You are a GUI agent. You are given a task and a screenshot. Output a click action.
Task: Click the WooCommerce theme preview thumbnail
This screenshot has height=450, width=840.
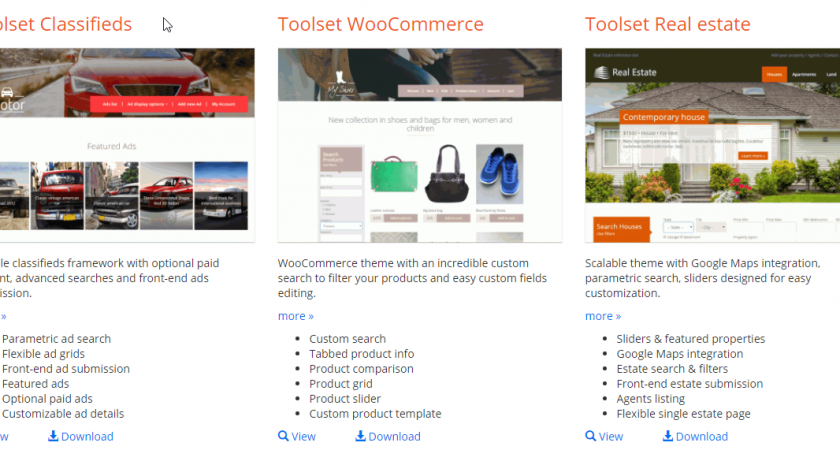coord(419,145)
